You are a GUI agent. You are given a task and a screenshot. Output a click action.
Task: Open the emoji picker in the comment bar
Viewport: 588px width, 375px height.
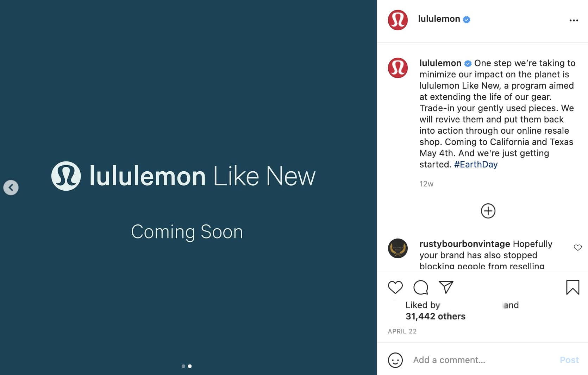(x=396, y=360)
